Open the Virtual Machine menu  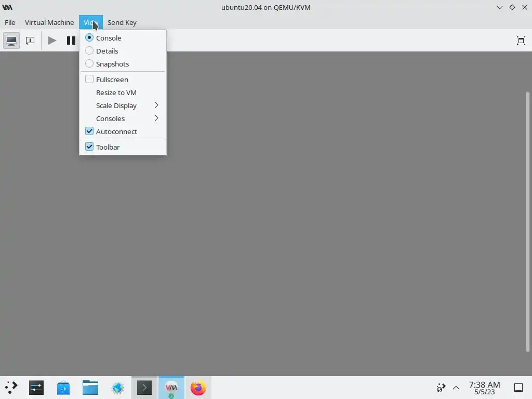(x=49, y=22)
